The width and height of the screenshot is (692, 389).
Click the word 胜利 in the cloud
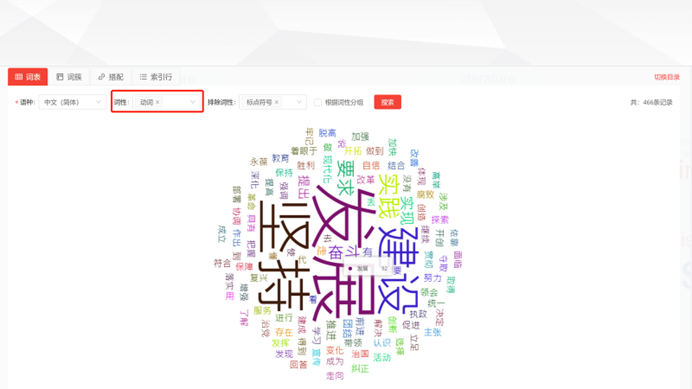(305, 165)
